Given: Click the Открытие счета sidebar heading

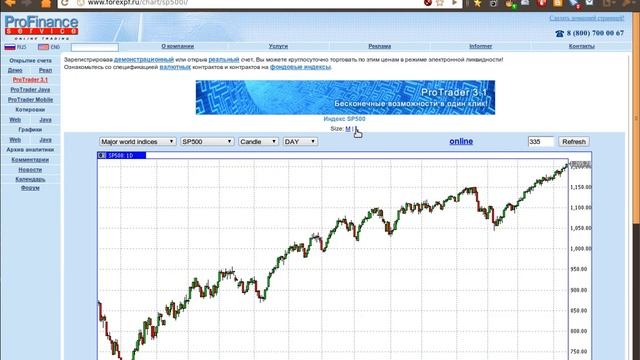Looking at the screenshot, I should (30, 60).
